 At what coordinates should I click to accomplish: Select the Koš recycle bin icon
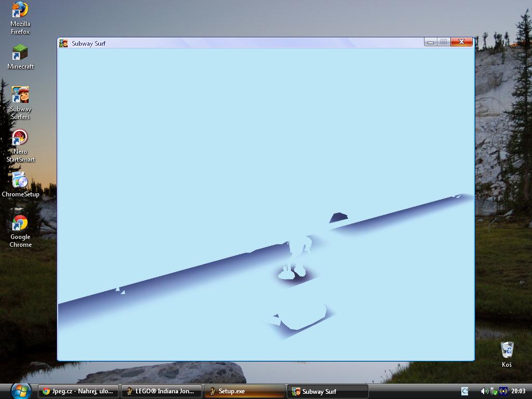(507, 354)
